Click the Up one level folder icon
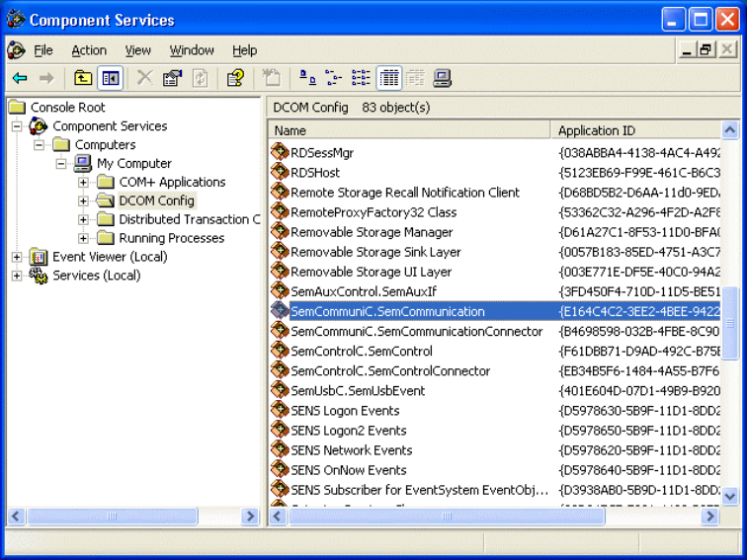The image size is (747, 560). tap(83, 78)
